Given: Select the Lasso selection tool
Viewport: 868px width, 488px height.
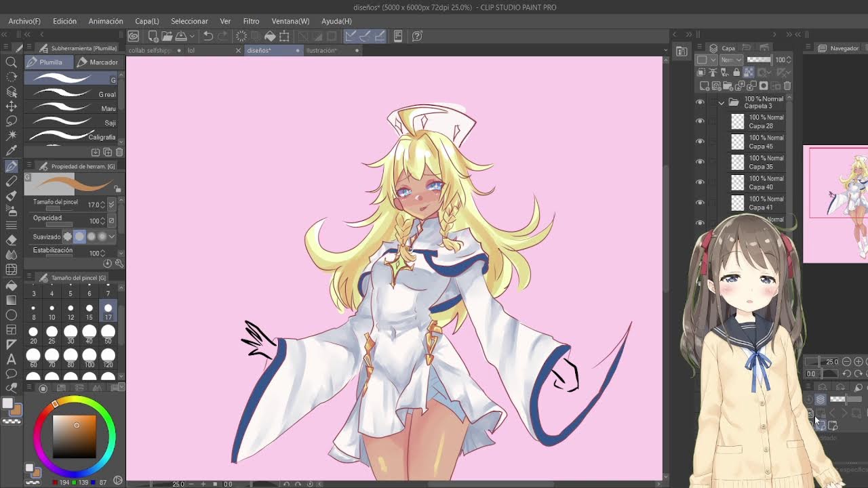Looking at the screenshot, I should tap(11, 121).
